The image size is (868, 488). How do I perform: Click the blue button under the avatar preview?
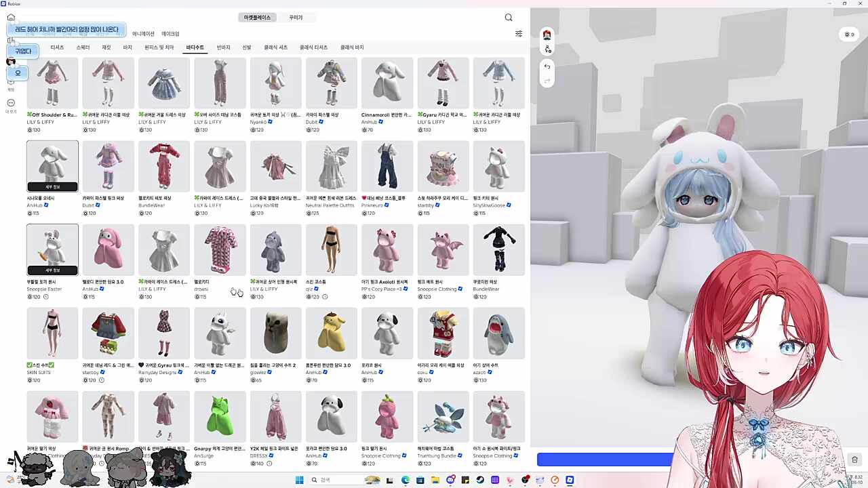click(x=605, y=460)
